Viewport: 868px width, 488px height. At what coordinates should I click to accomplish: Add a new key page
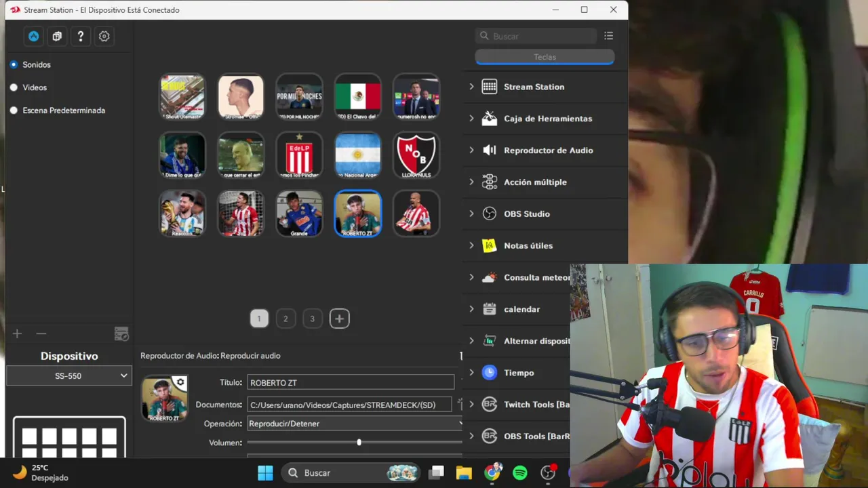[x=339, y=319]
